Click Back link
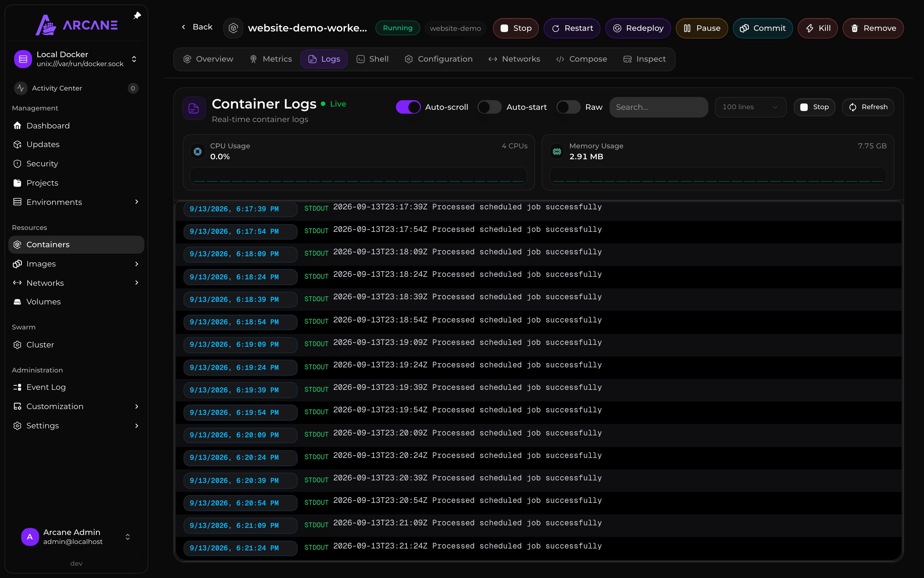Viewport: 924px width, 578px height. tap(197, 27)
